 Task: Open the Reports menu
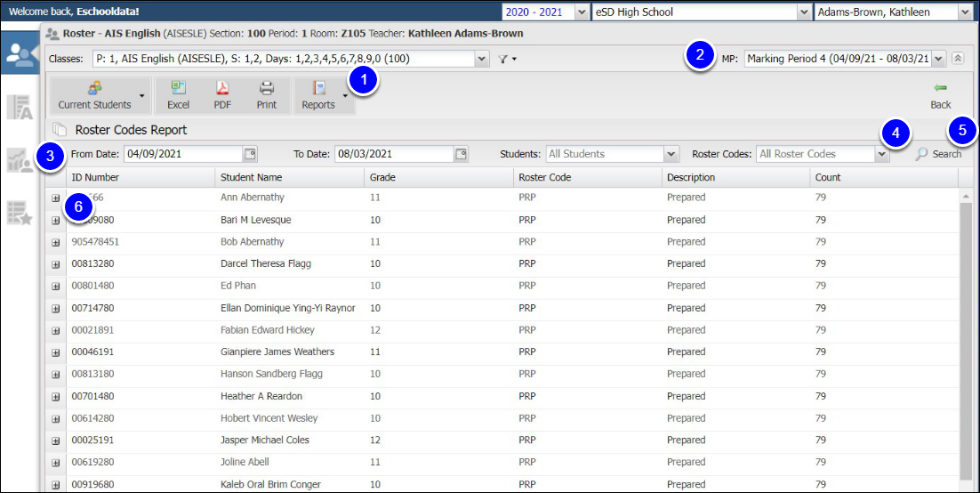tap(324, 96)
